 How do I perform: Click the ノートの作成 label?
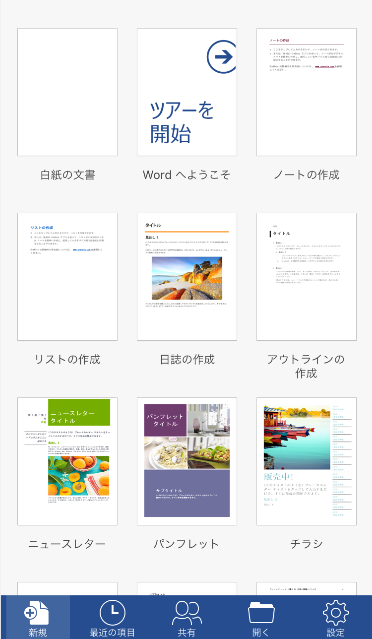(306, 175)
